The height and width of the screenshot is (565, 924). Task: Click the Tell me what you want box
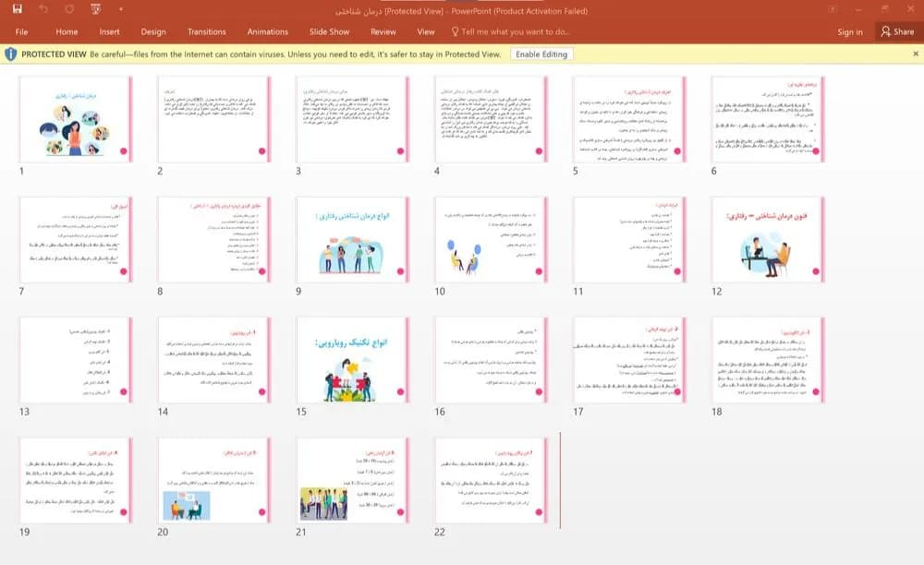click(510, 31)
